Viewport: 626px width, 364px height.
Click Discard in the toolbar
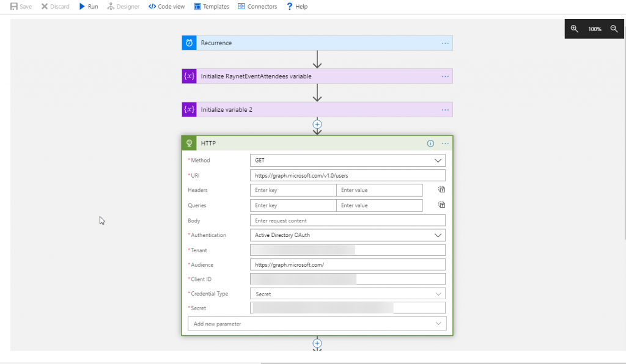click(x=55, y=6)
